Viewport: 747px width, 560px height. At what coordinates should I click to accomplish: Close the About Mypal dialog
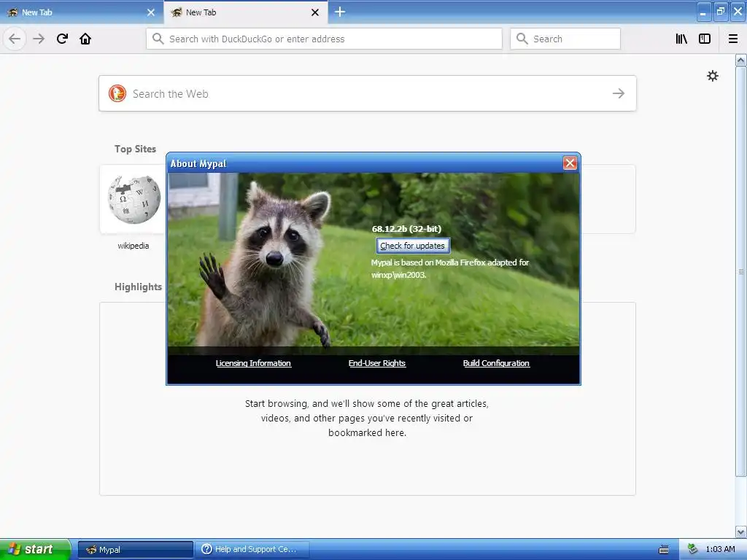(570, 163)
